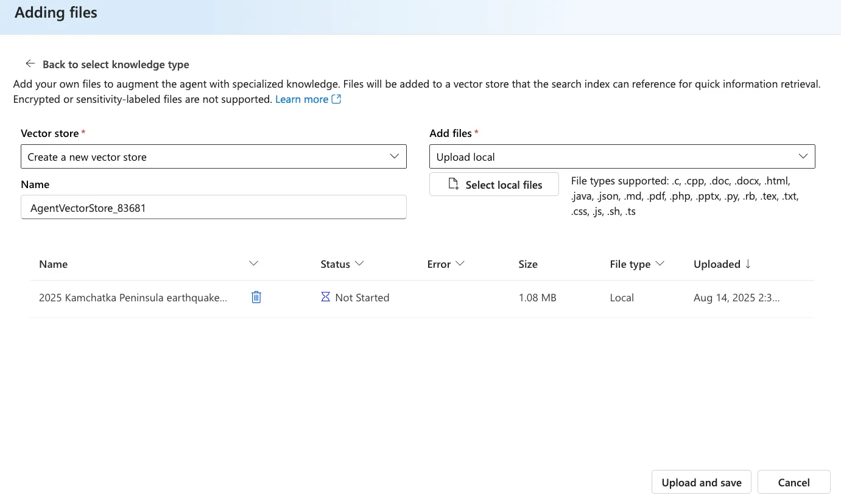Open the Vector store dropdown
The height and width of the screenshot is (504, 841).
coord(213,156)
